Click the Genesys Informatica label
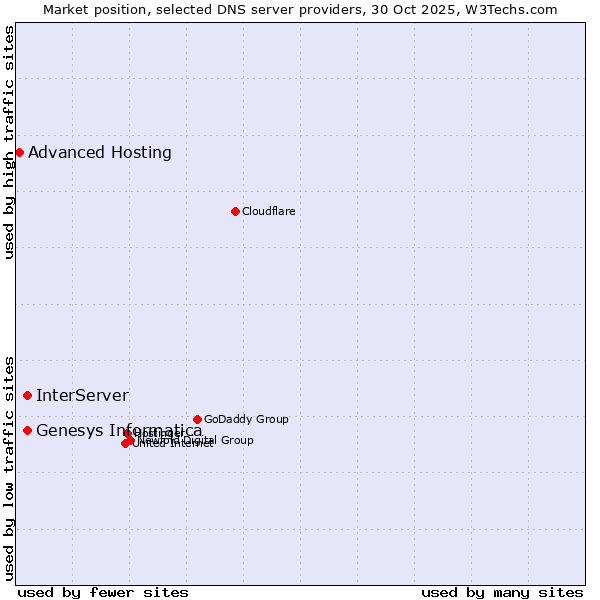This screenshot has width=600, height=600. click(119, 430)
